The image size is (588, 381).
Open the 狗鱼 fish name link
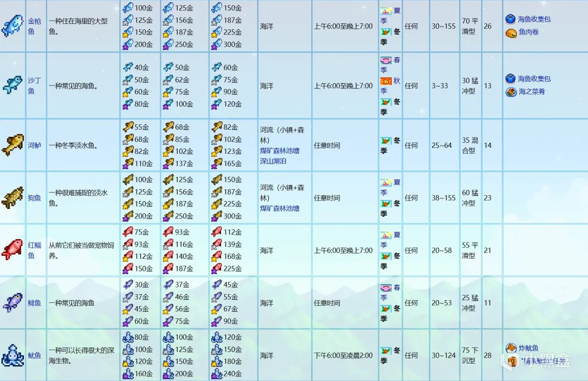pos(34,198)
